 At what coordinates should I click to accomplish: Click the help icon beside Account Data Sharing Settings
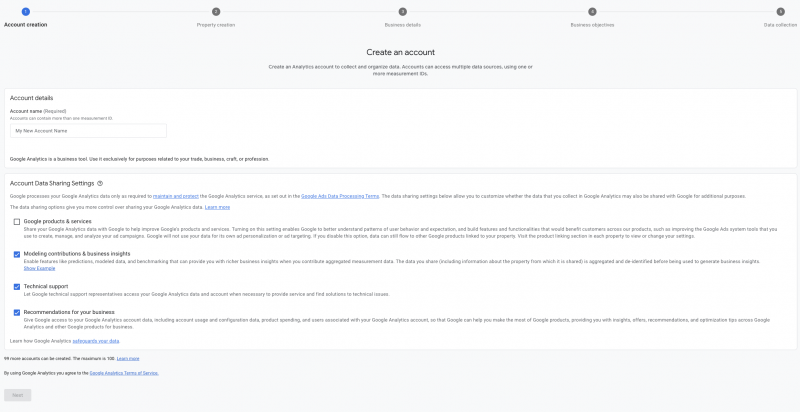point(100,183)
